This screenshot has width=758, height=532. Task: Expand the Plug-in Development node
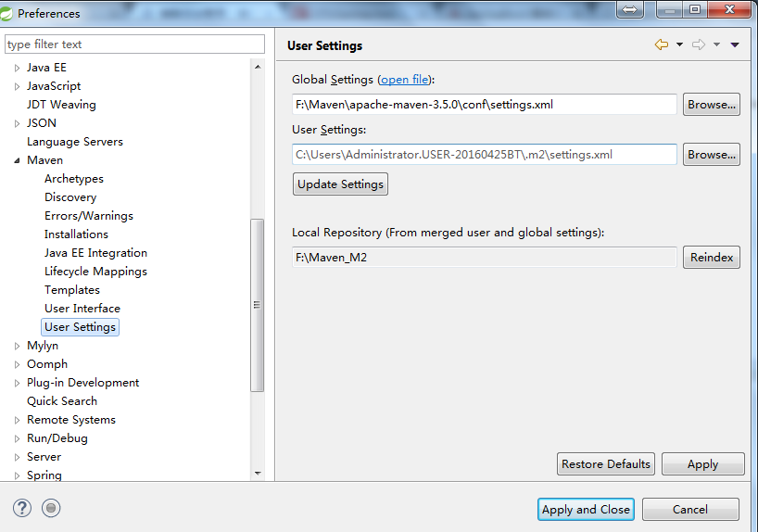(x=17, y=383)
